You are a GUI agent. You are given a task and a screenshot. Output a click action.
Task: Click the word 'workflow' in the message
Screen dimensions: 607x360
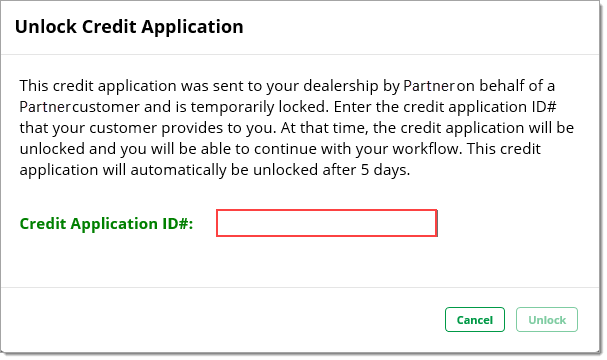tap(425, 149)
